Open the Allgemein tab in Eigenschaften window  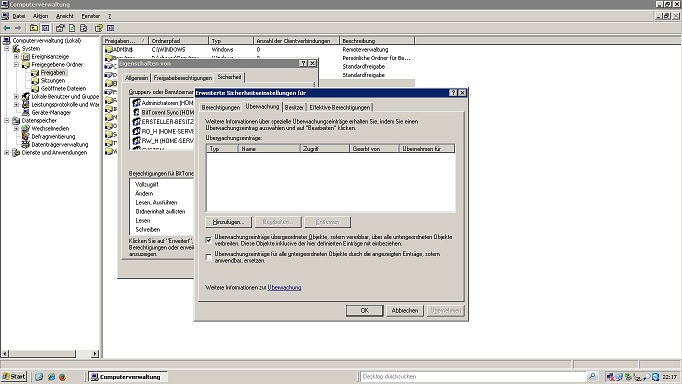tap(136, 78)
